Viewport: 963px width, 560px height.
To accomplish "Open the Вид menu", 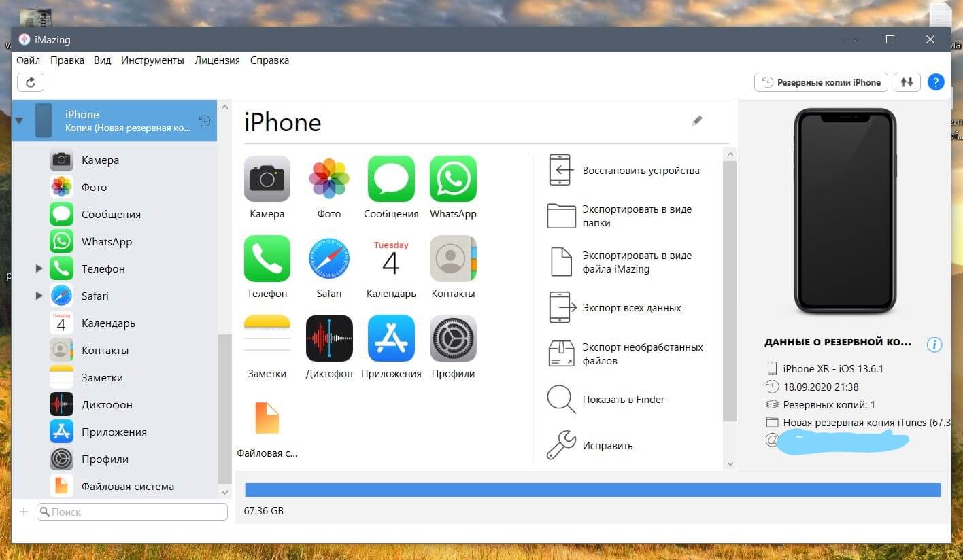I will [103, 60].
